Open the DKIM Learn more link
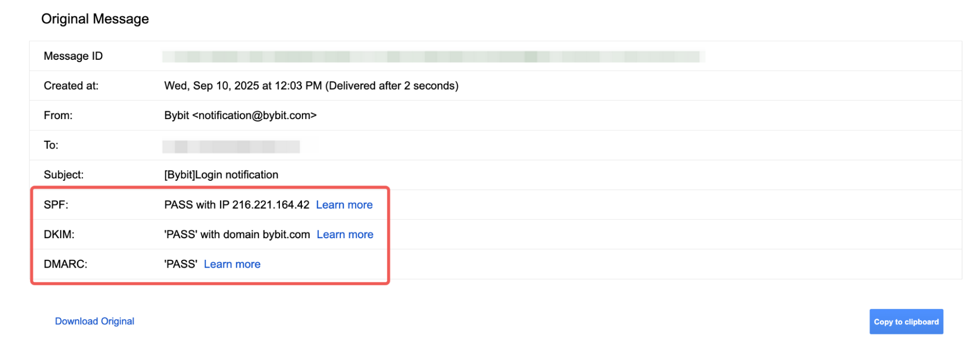Viewport: 980px width, 346px height. tap(345, 235)
